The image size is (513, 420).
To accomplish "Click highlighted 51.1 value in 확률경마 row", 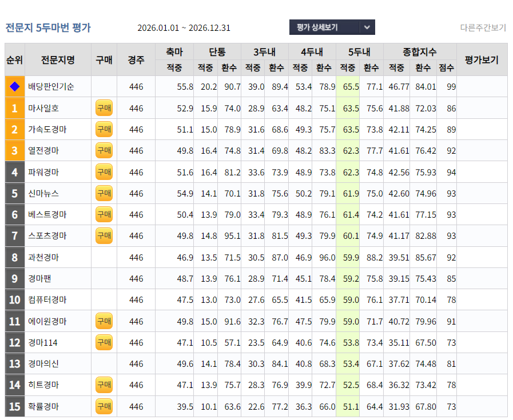I will (x=351, y=407).
